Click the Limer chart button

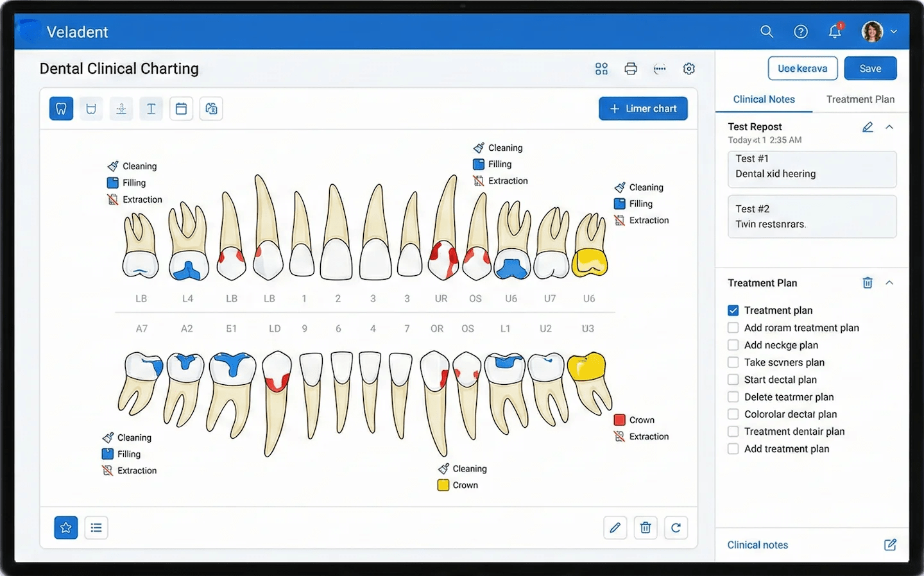point(643,108)
